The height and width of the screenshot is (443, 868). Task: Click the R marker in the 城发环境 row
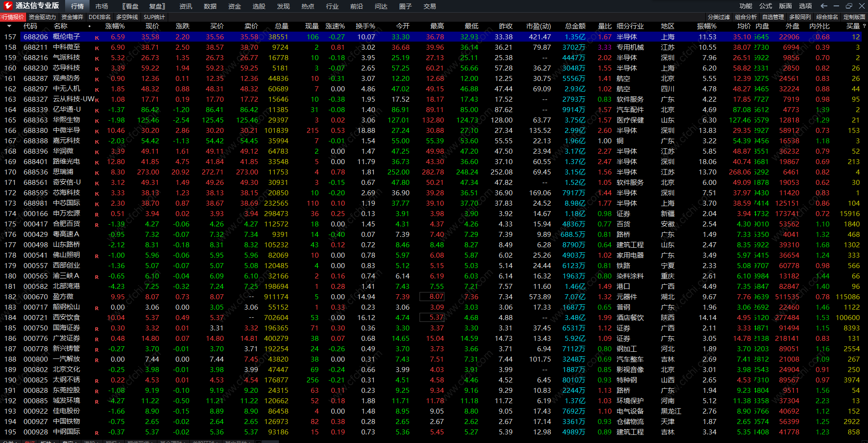[x=97, y=401]
